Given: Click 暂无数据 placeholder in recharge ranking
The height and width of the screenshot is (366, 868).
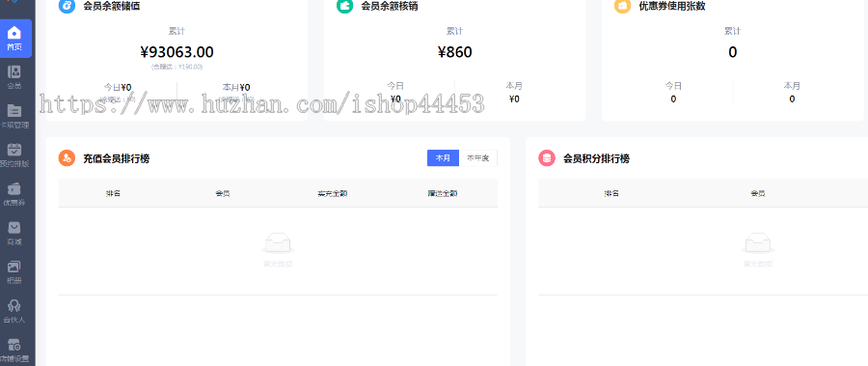Looking at the screenshot, I should tap(278, 264).
